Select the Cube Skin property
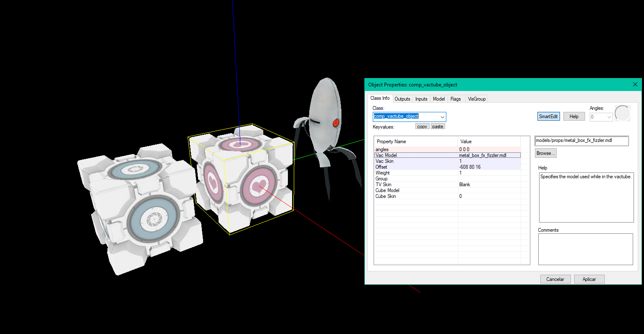644x334 pixels. pos(448,196)
